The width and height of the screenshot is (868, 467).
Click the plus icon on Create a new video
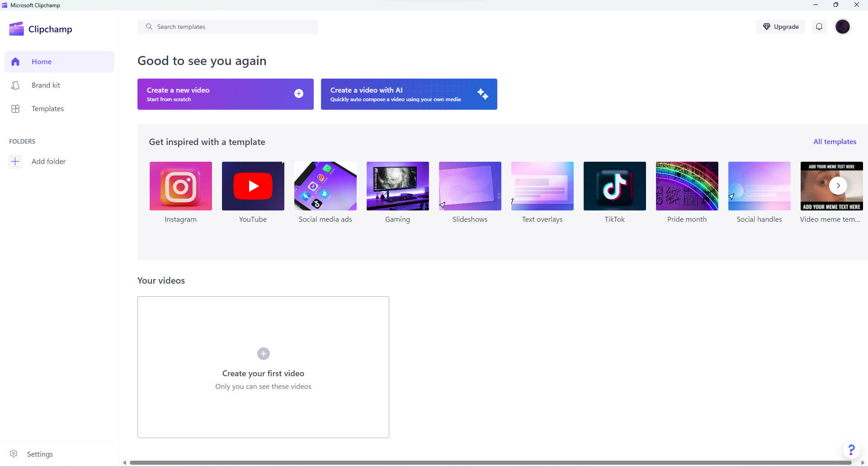click(299, 93)
